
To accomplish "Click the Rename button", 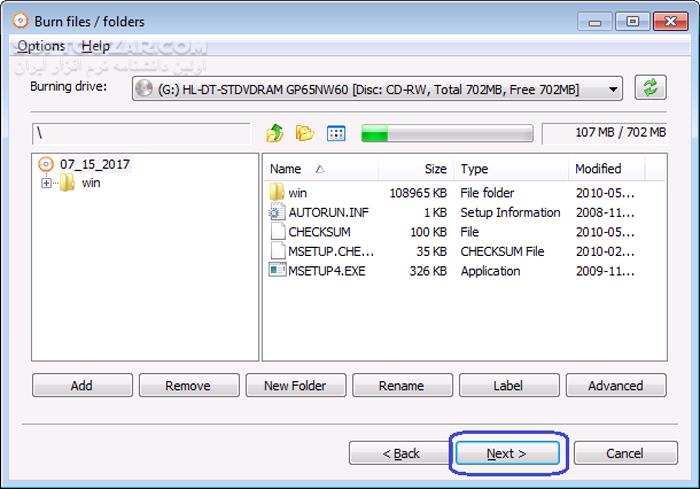I will tap(402, 385).
